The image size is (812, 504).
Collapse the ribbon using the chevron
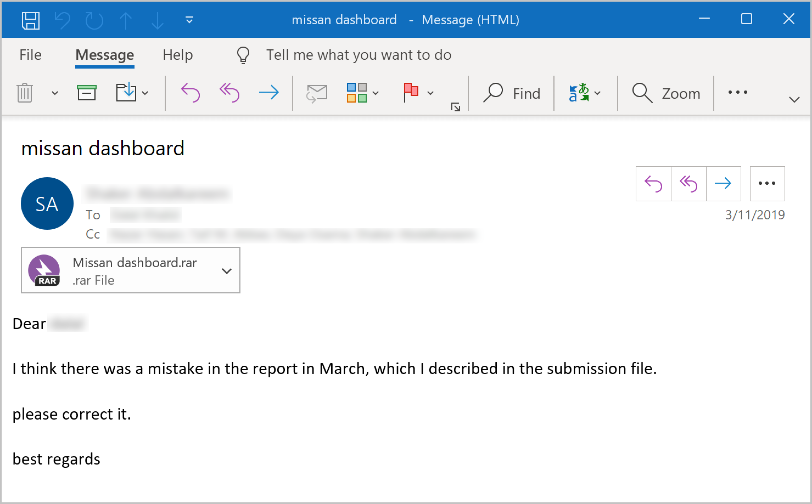794,99
